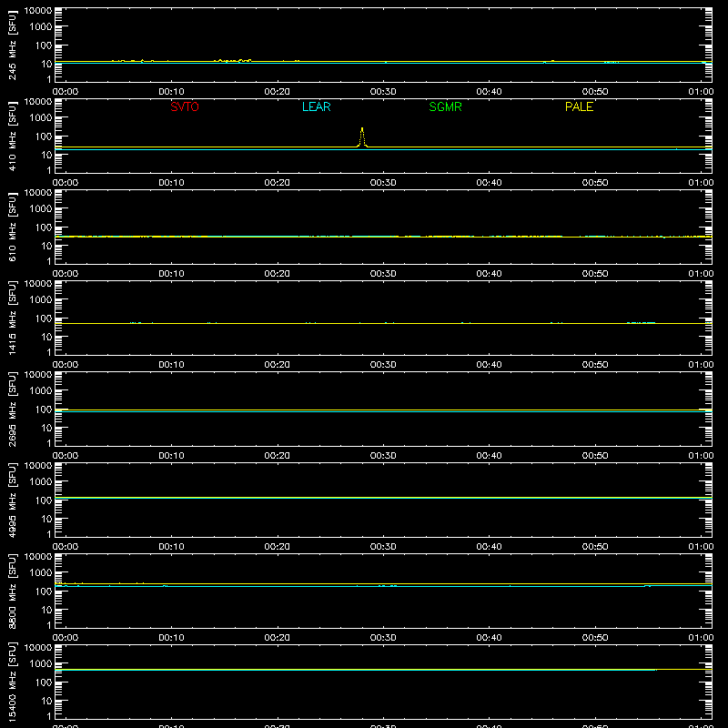Select the '610 MHz [SFU]' axis title
This screenshot has height=728, width=728.
coord(12,227)
